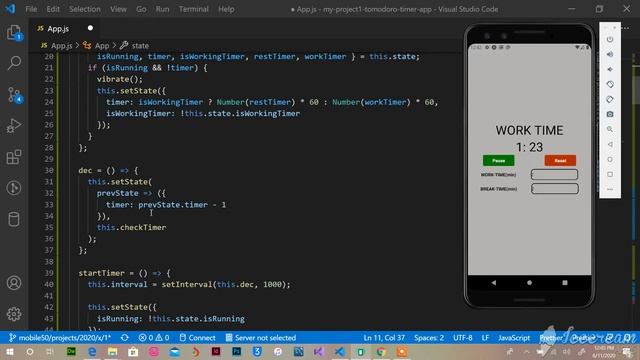Viewport: 640px width, 360px height.
Task: Open the Help menu
Action: (x=226, y=9)
